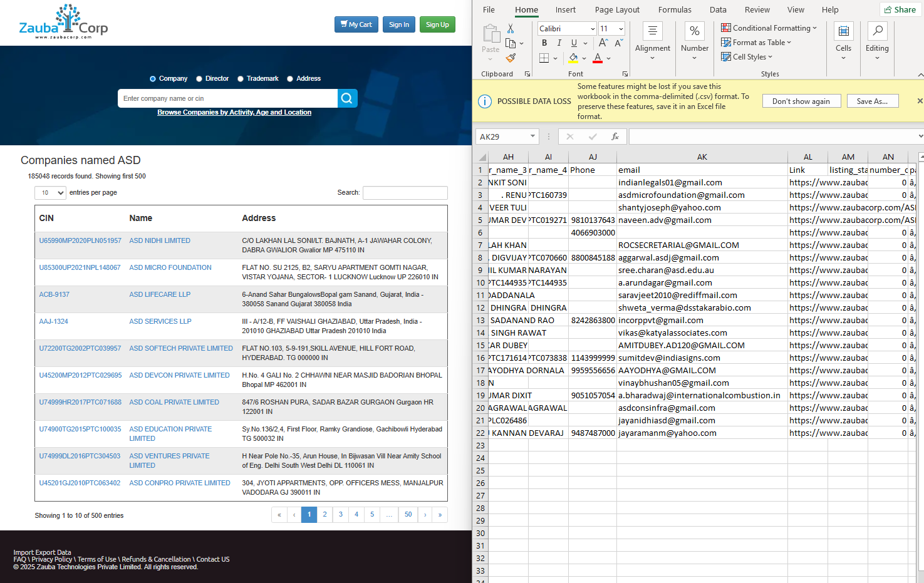Click the company name search field
Viewport: 924px width, 583px height.
click(x=227, y=98)
